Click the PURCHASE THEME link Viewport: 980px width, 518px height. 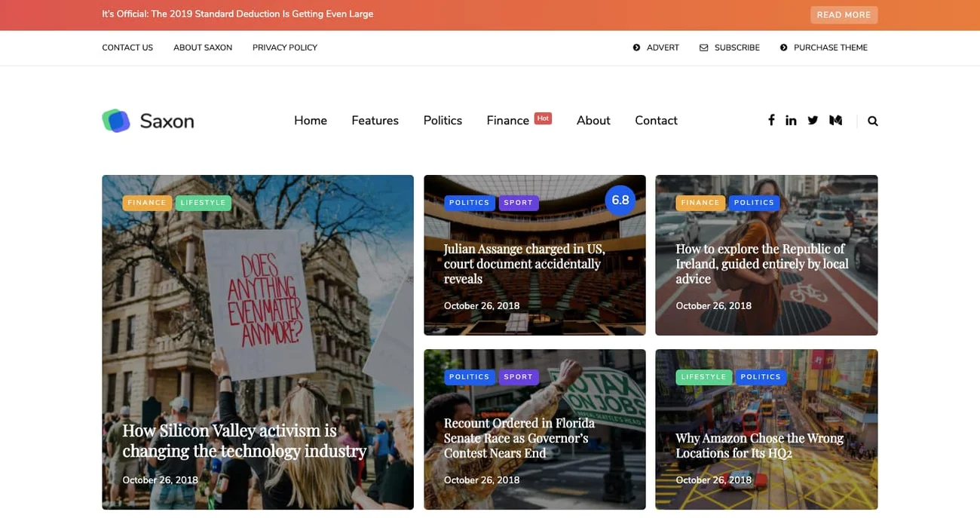(x=824, y=48)
